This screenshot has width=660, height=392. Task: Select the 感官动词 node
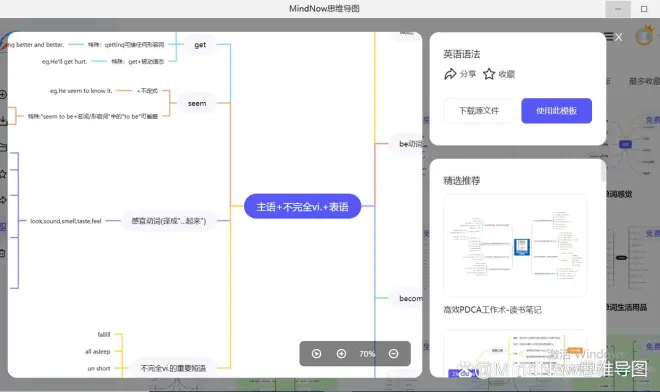click(x=169, y=221)
